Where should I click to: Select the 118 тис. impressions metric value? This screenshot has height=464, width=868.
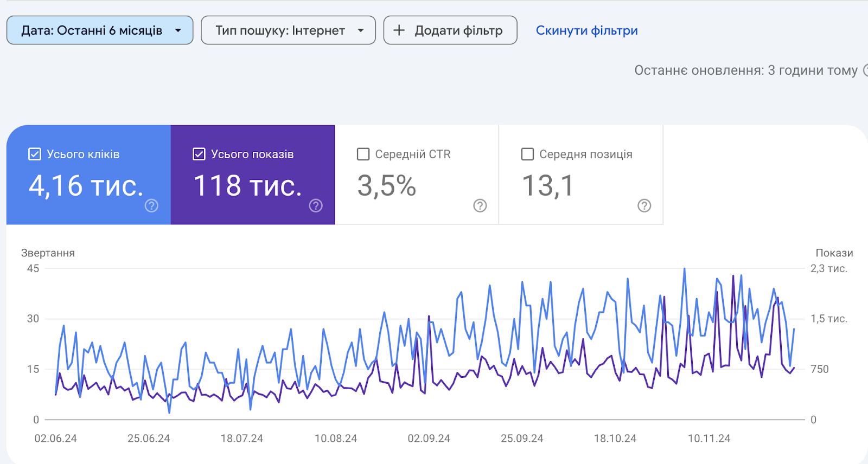[247, 186]
